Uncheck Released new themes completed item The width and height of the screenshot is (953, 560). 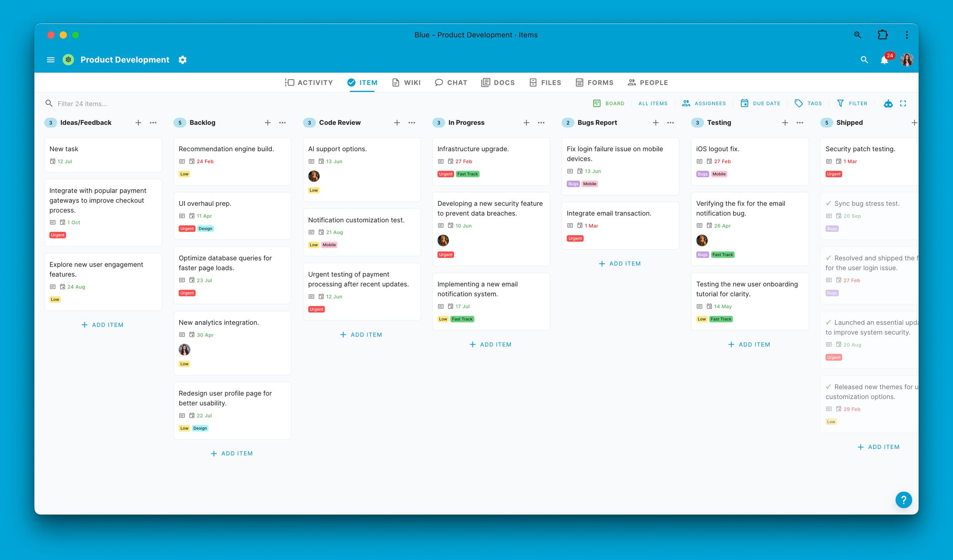point(828,387)
